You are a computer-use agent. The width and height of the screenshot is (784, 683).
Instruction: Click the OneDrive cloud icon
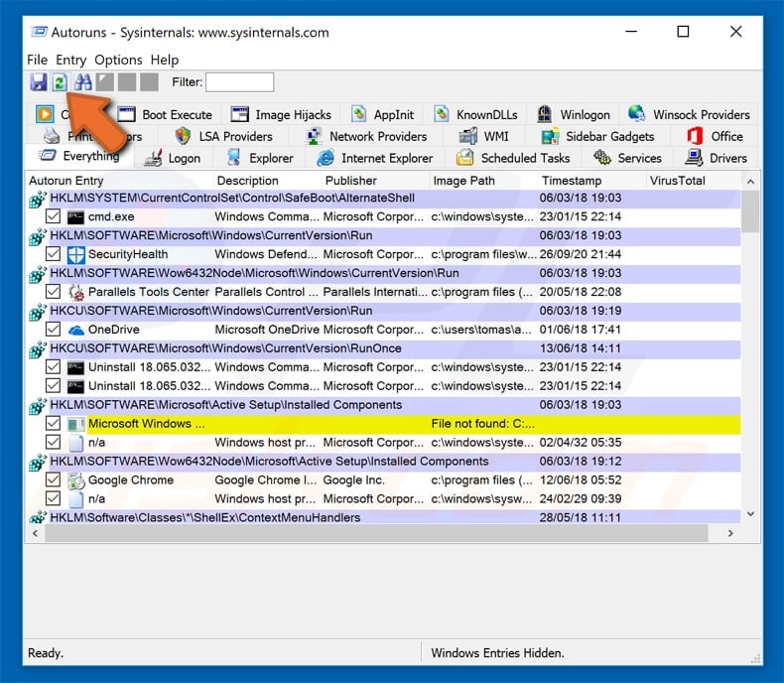[x=75, y=330]
